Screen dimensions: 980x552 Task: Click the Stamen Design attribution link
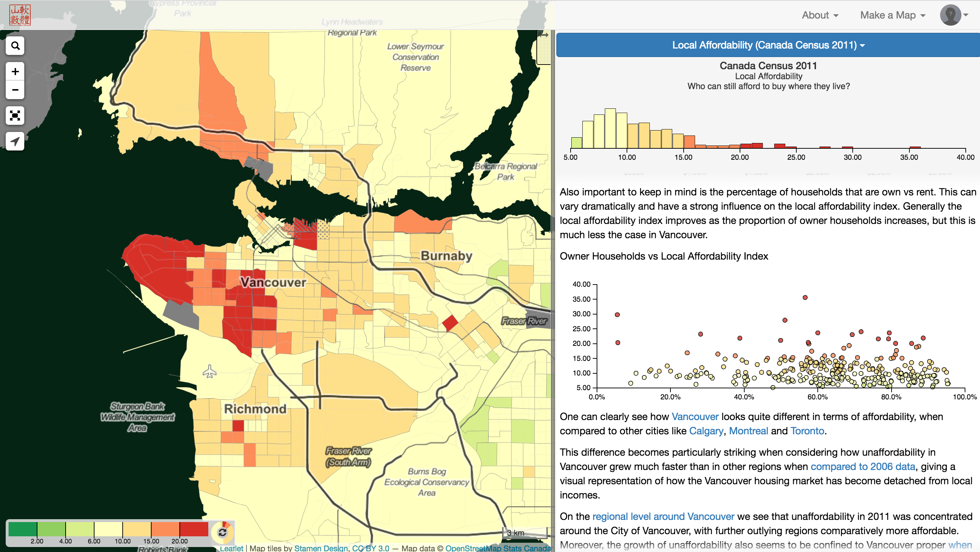click(321, 548)
